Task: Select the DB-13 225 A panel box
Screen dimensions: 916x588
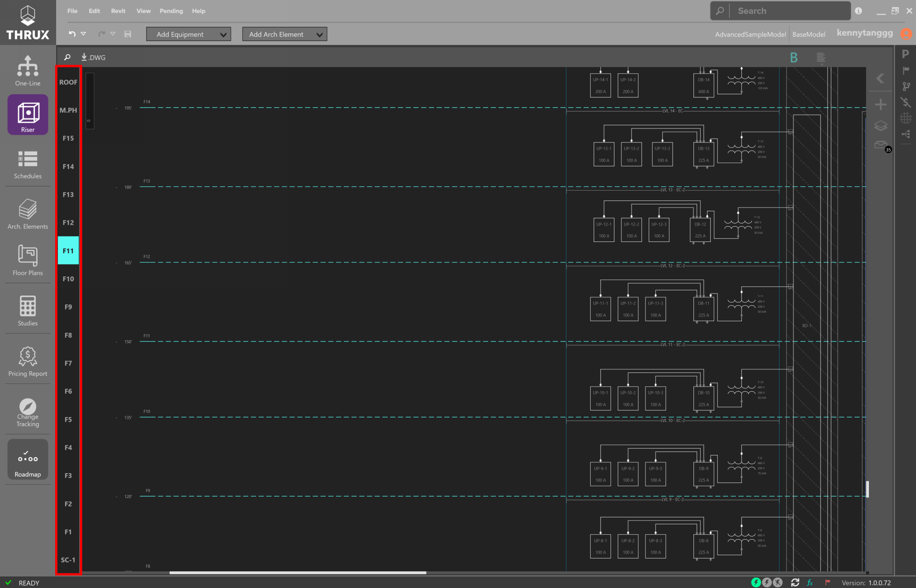Action: [703, 154]
